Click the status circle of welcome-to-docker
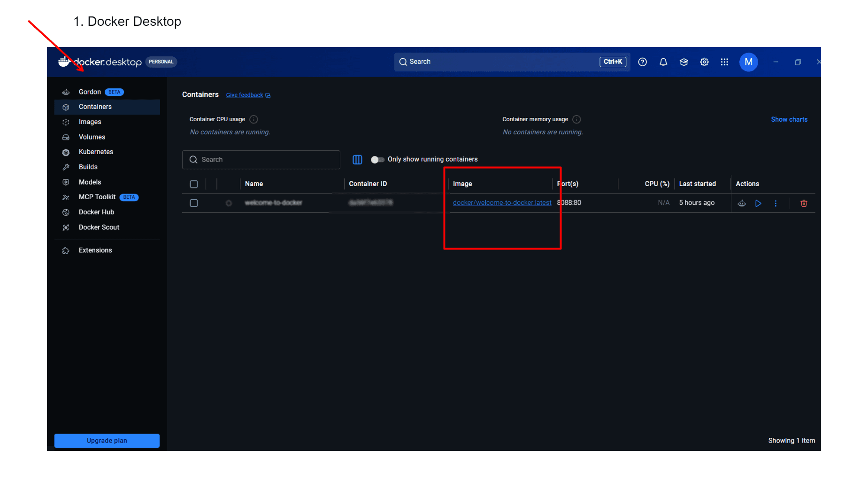Viewport: 868px width, 498px height. point(229,203)
